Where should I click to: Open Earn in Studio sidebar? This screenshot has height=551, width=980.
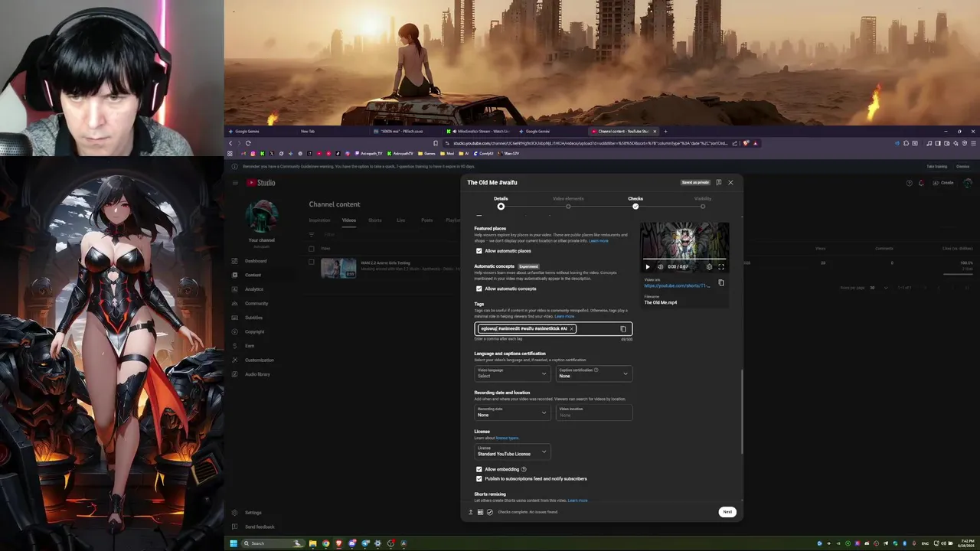point(250,346)
